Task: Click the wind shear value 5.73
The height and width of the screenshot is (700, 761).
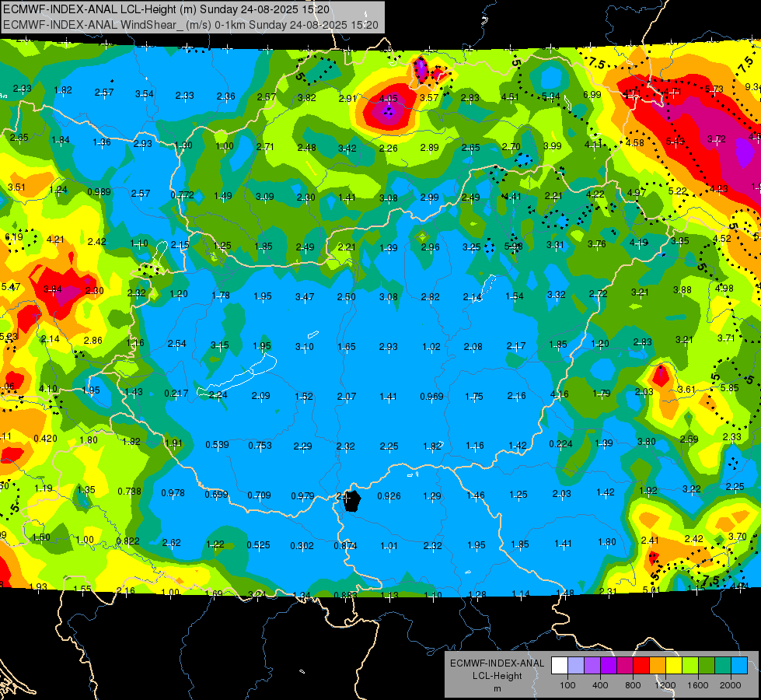Action: pos(714,89)
